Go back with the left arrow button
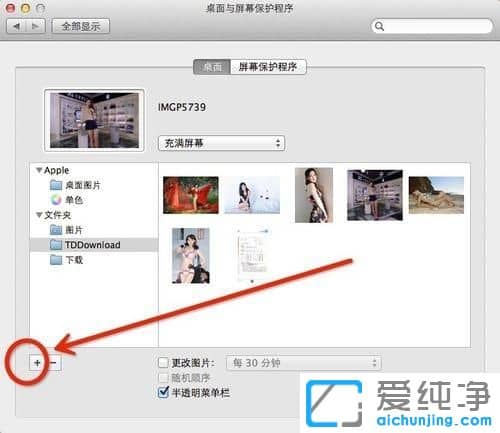The width and height of the screenshot is (500, 433). 16,26
